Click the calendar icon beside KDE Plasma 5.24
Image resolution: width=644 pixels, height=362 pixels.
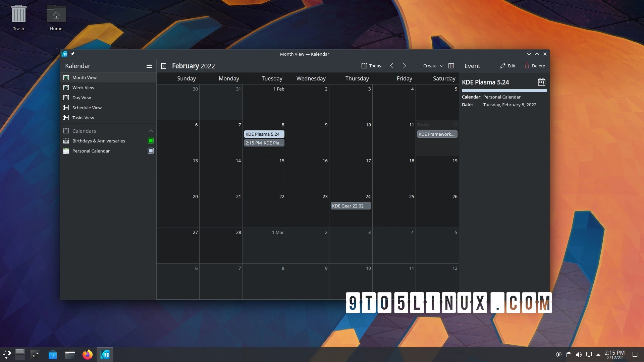(541, 82)
